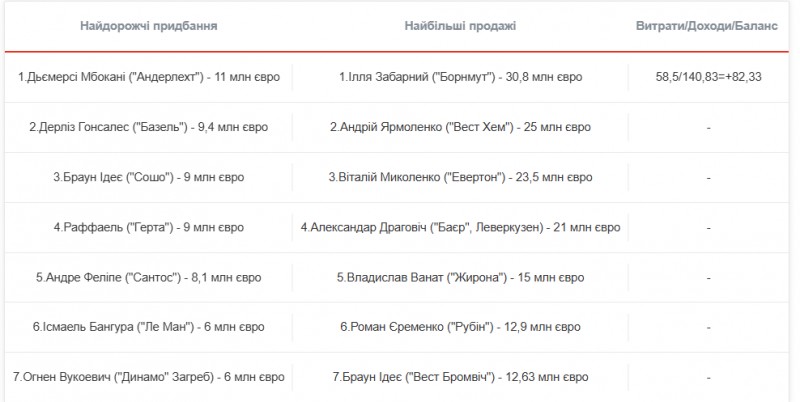The height and width of the screenshot is (402, 800).
Task: Click the Раффаель "Герта" purchase cell
Action: pyautogui.click(x=149, y=227)
